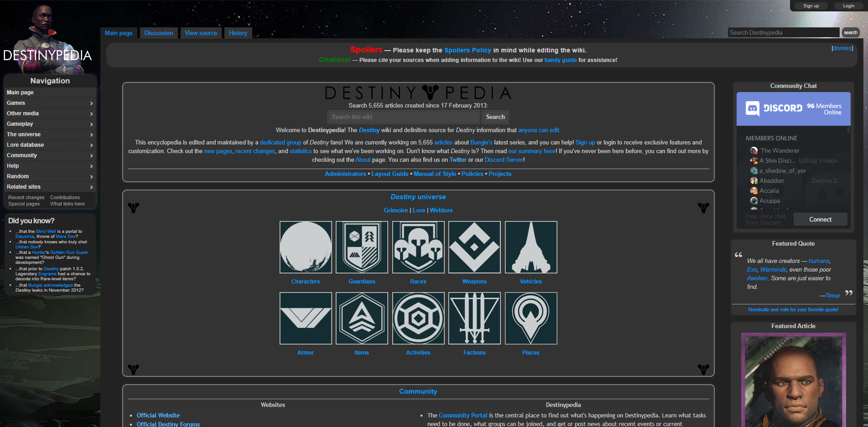Open the Official Website link
This screenshot has width=868, height=427.
point(158,415)
